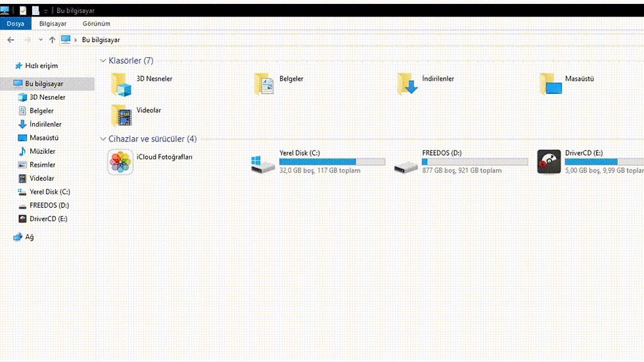Select the Yerel Disk (C:) drive icon

[263, 164]
